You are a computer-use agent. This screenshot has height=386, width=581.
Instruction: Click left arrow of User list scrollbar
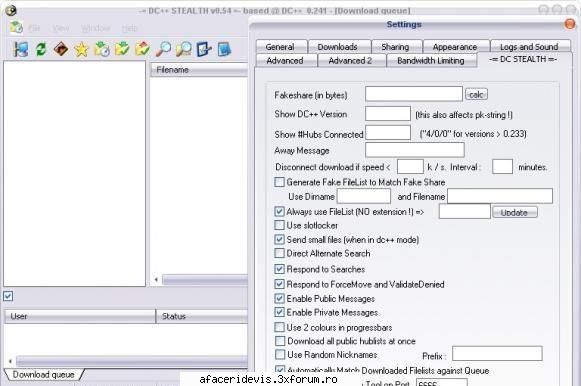tap(10, 361)
